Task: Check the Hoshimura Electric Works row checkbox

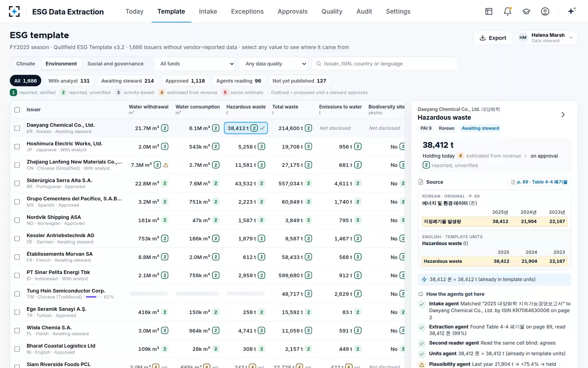Action: (x=17, y=146)
